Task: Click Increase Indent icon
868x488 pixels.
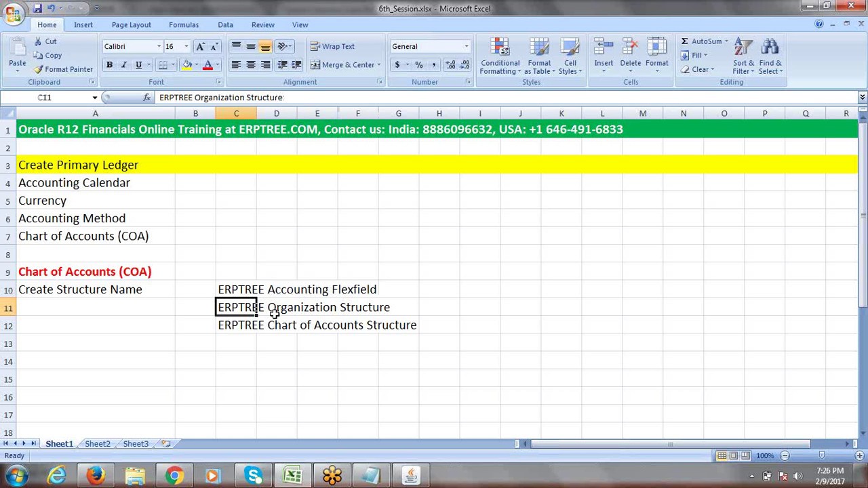Action: coord(296,65)
